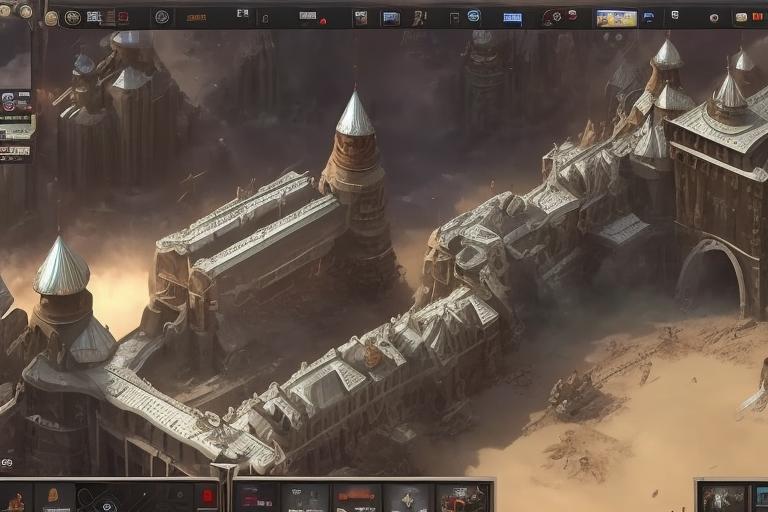Screen dimensions: 768x512
Task: Select the gray label box in top bar
Action: [x=308, y=16]
